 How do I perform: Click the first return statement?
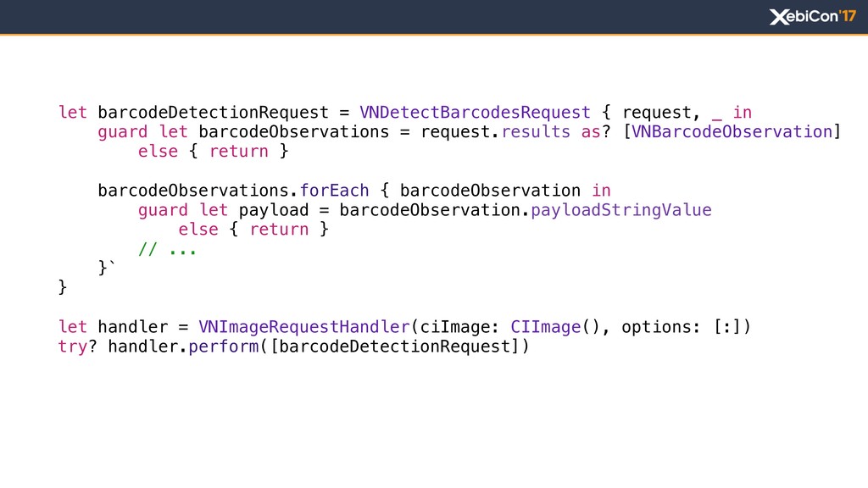238,151
